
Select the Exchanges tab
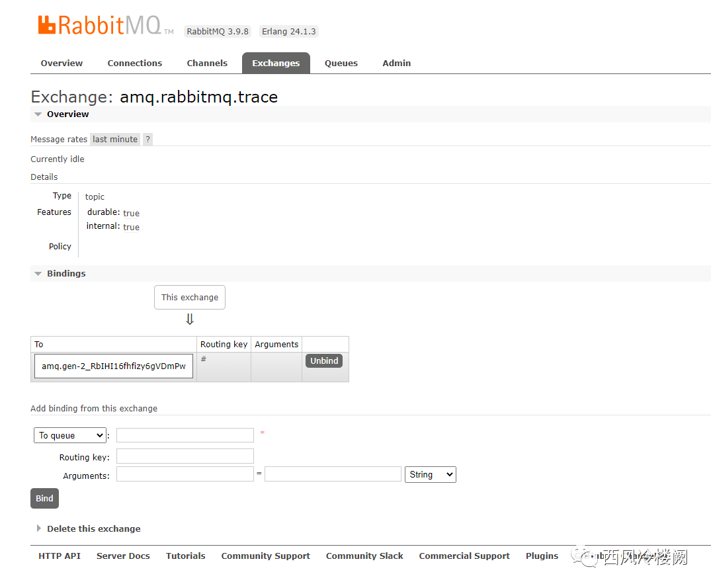[x=276, y=63]
